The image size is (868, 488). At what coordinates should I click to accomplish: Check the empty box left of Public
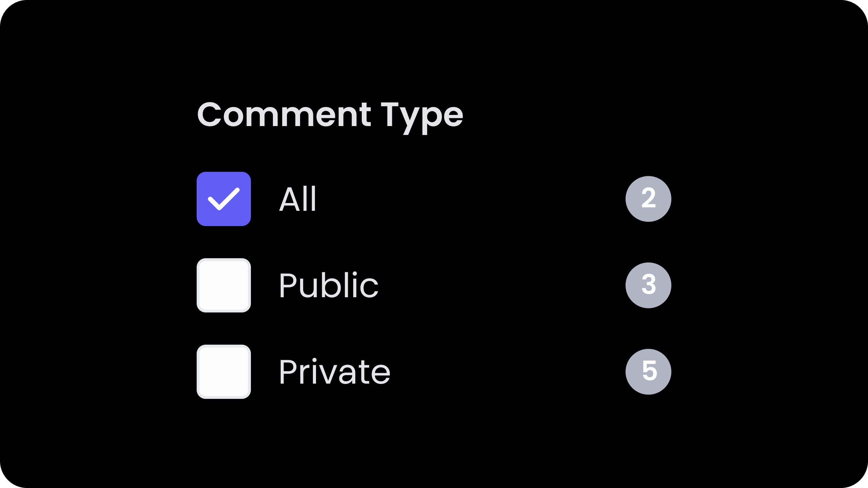click(x=224, y=285)
